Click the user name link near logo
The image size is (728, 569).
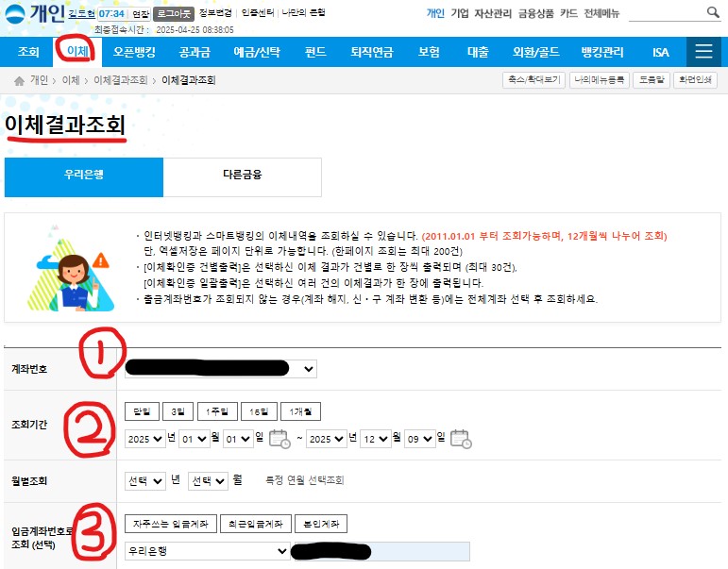(82, 14)
